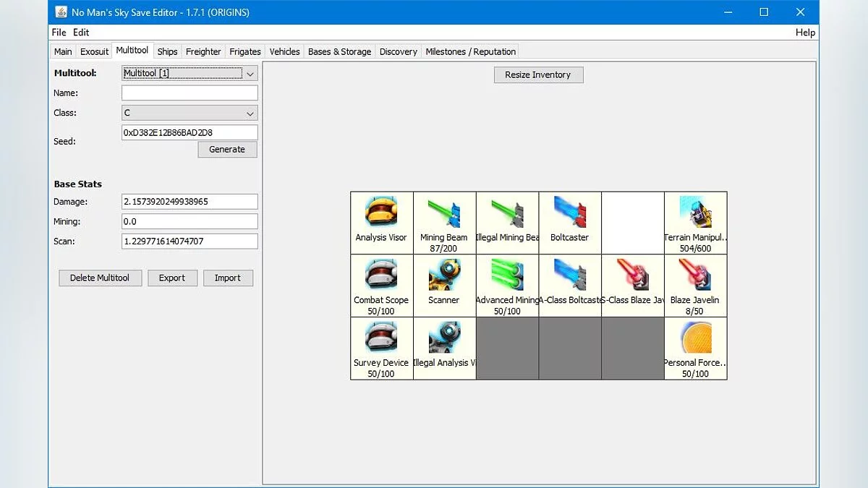The image size is (868, 488).
Task: Select the Terrain Manipulator 504/600 icon
Action: 696,213
